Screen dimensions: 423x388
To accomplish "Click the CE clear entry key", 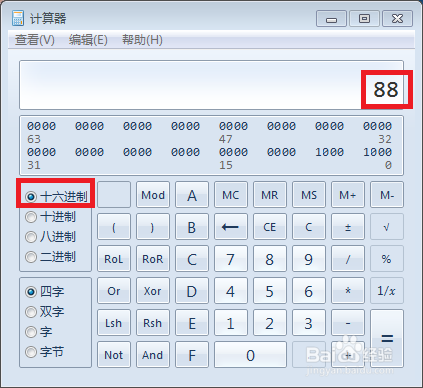I will tap(270, 227).
